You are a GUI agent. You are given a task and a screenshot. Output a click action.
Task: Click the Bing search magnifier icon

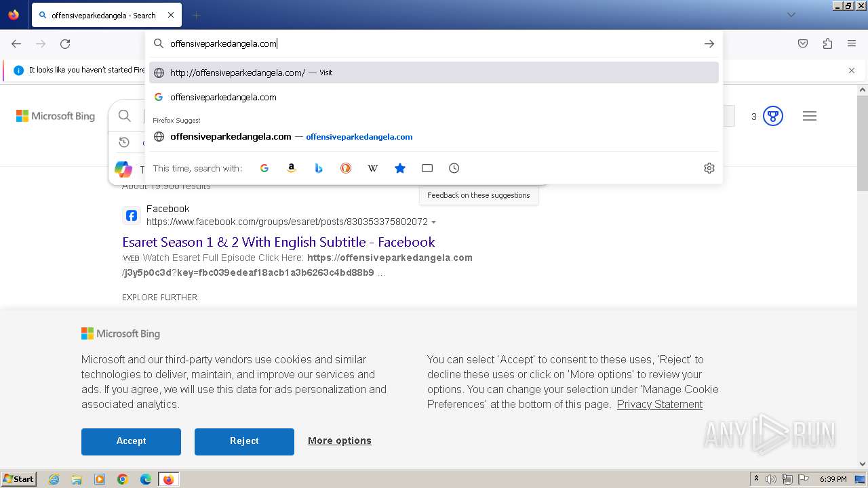pyautogui.click(x=125, y=116)
